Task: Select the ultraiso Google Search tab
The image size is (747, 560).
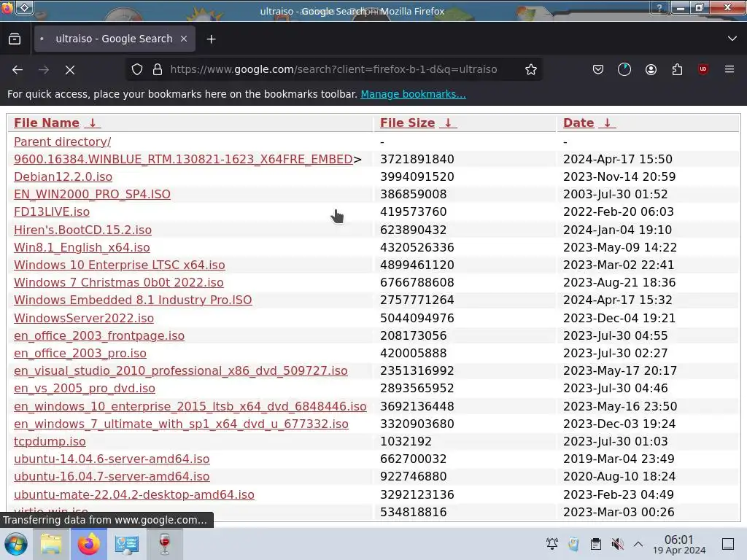Action: click(115, 39)
